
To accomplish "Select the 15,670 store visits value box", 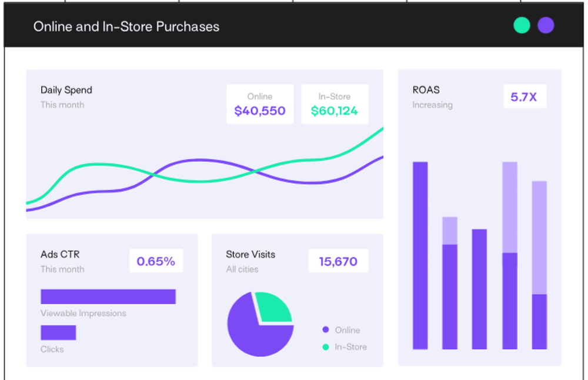I will click(x=338, y=261).
